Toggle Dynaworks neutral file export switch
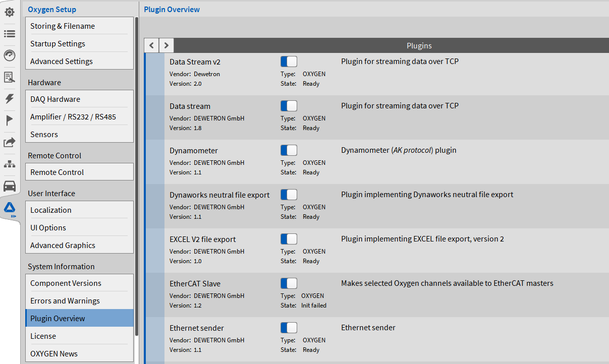This screenshot has width=609, height=364. (289, 195)
